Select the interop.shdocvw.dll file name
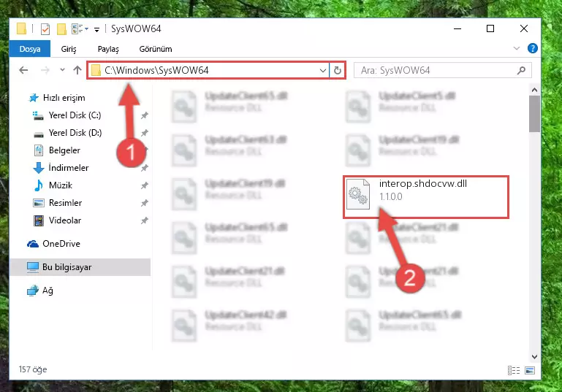The height and width of the screenshot is (392, 562). point(423,184)
